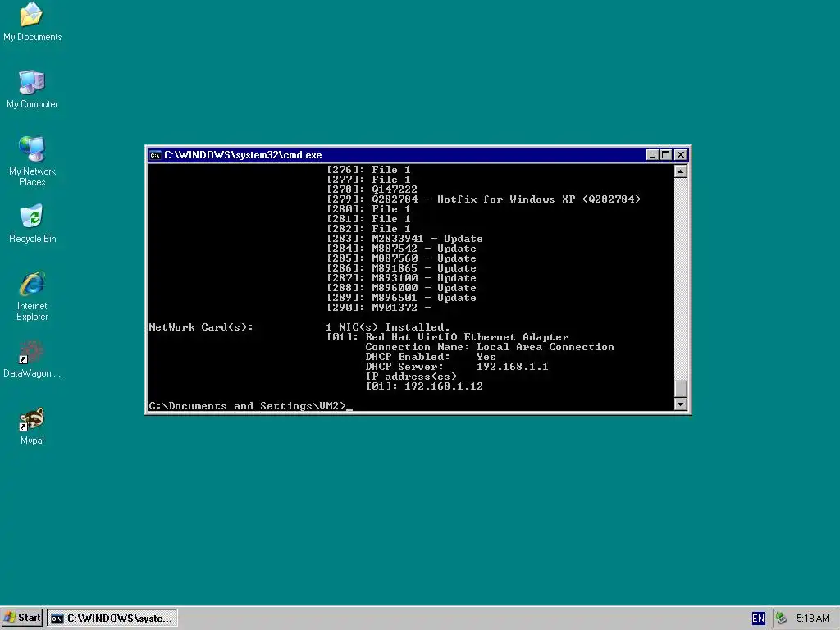Image resolution: width=840 pixels, height=630 pixels.
Task: Click the cmd scrollbar track above thumb
Action: [680, 279]
